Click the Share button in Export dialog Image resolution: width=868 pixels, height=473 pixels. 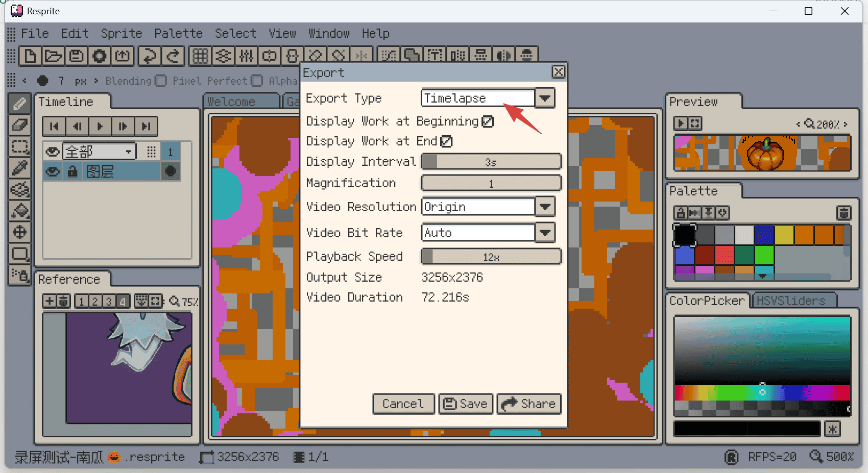(x=528, y=404)
